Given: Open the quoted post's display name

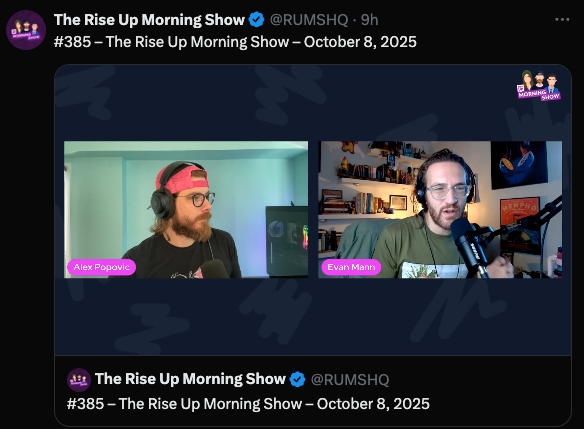Looking at the screenshot, I should (190, 379).
